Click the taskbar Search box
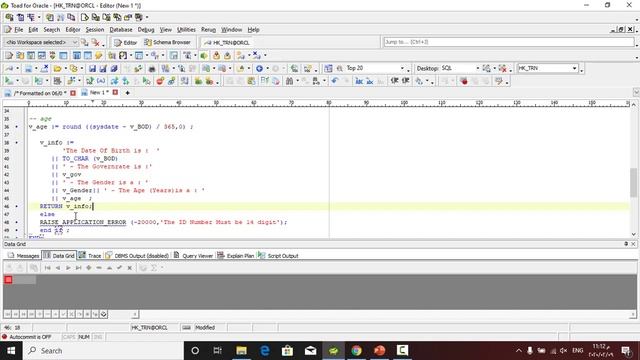 [103, 351]
